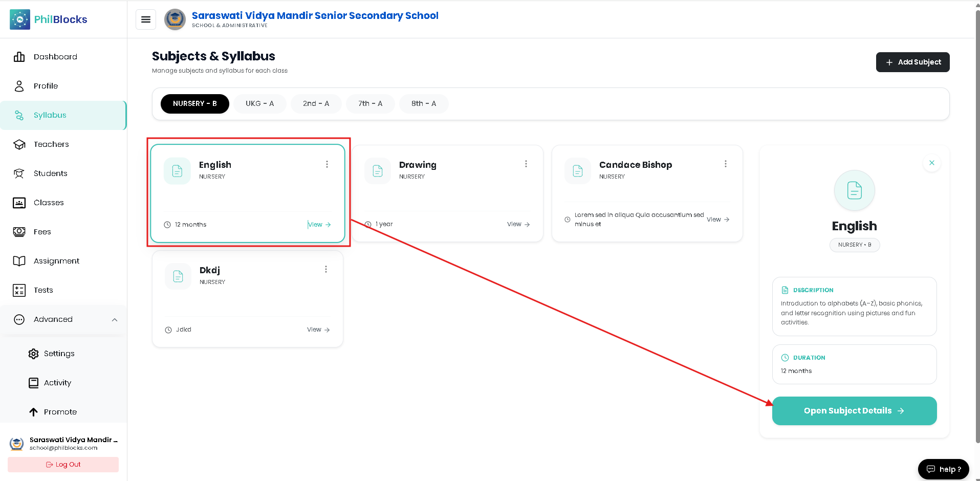Switch to the 8th - A tab

424,103
